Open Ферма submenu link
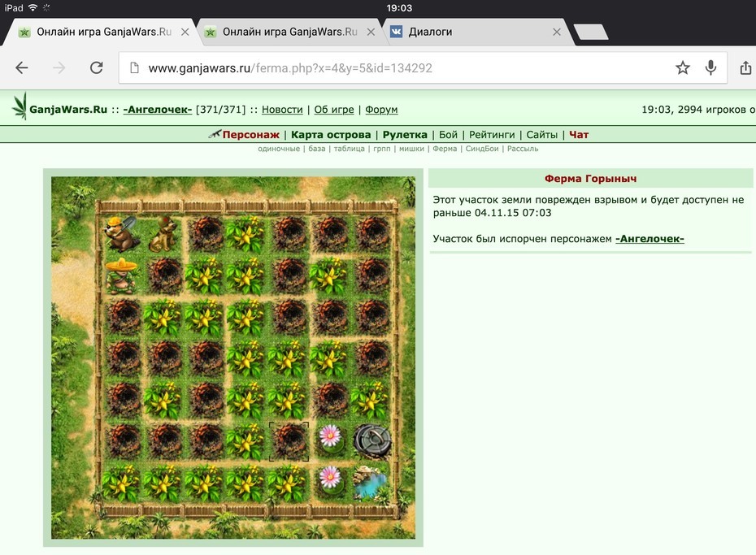 [445, 149]
